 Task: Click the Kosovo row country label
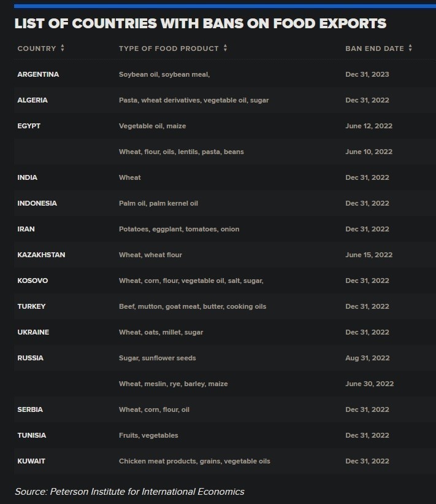click(33, 281)
